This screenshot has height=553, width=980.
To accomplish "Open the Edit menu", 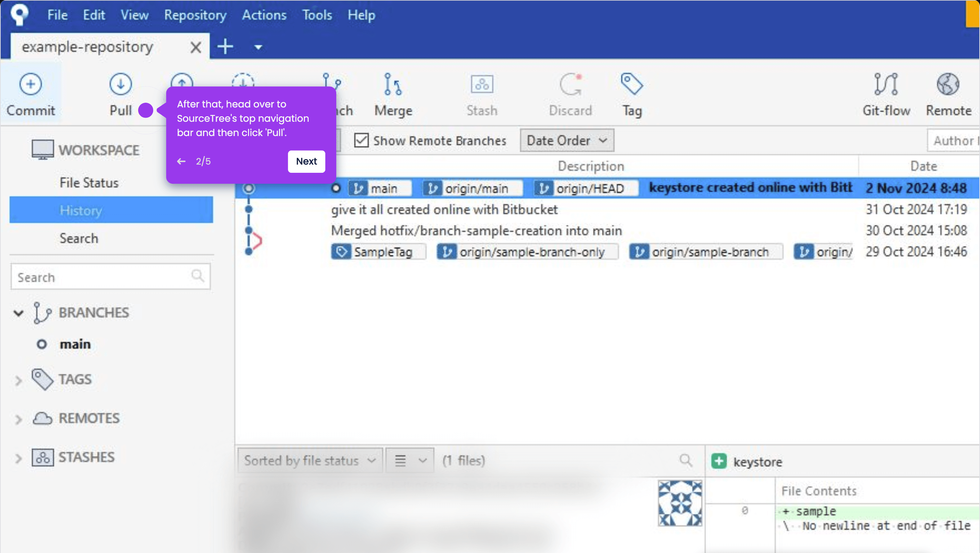I will pos(94,15).
